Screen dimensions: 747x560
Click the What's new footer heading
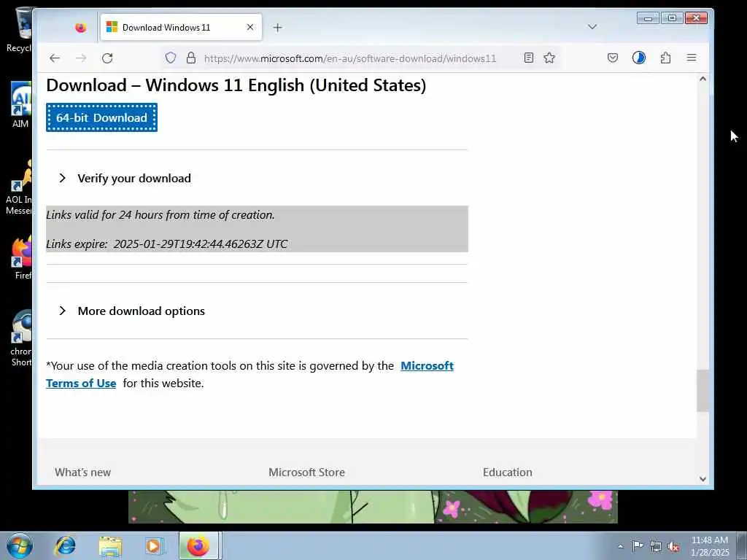click(83, 472)
